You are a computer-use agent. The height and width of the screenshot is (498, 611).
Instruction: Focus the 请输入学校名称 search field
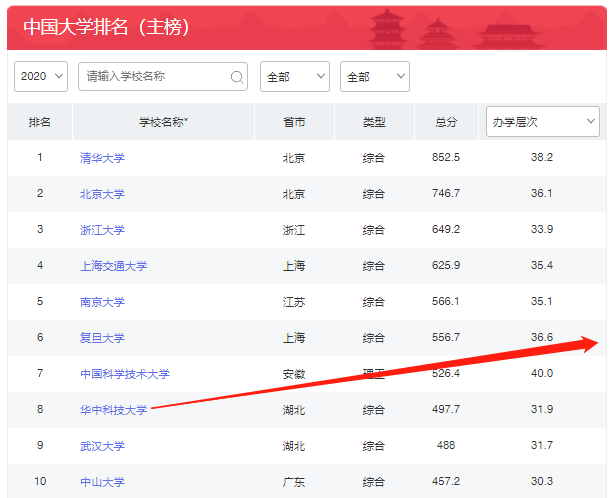pyautogui.click(x=163, y=76)
